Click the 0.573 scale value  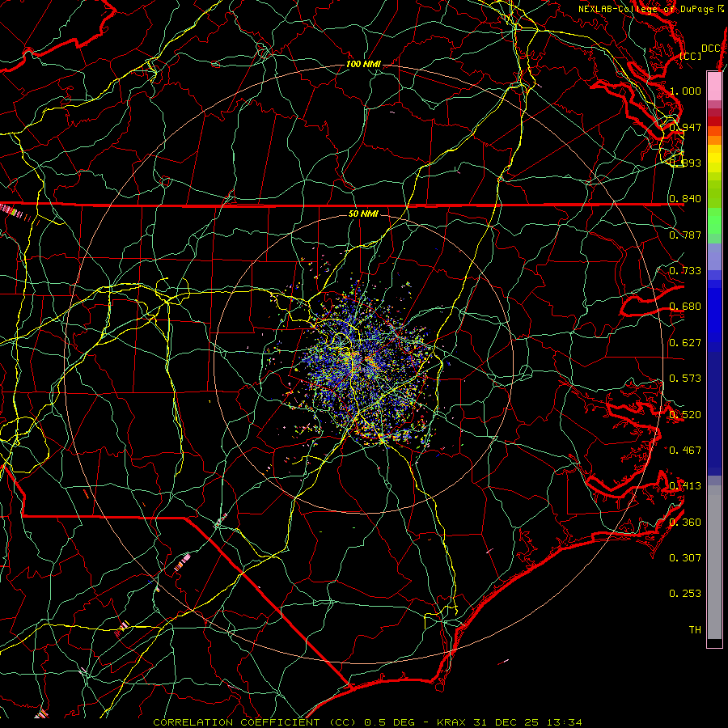click(x=685, y=379)
